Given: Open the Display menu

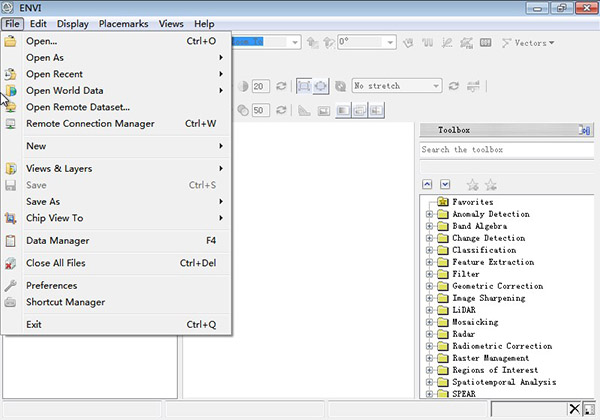Looking at the screenshot, I should (73, 24).
